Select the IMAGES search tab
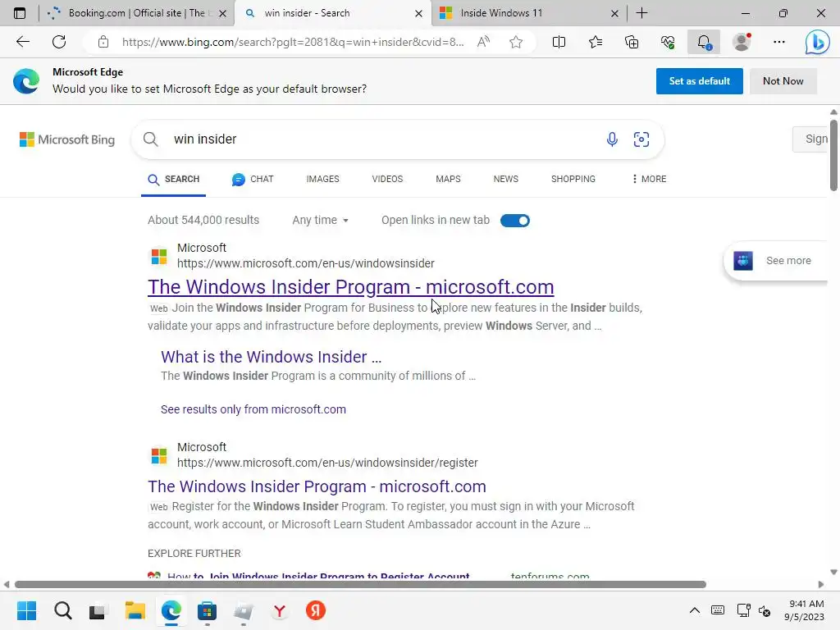This screenshot has width=840, height=630. tap(322, 179)
